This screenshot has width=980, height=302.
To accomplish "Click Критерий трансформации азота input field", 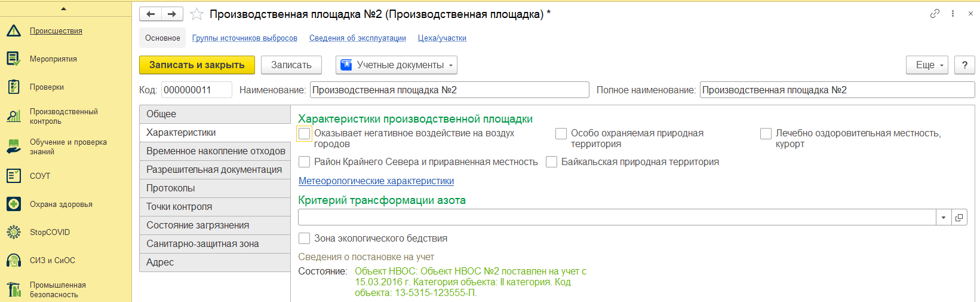I will (x=617, y=217).
